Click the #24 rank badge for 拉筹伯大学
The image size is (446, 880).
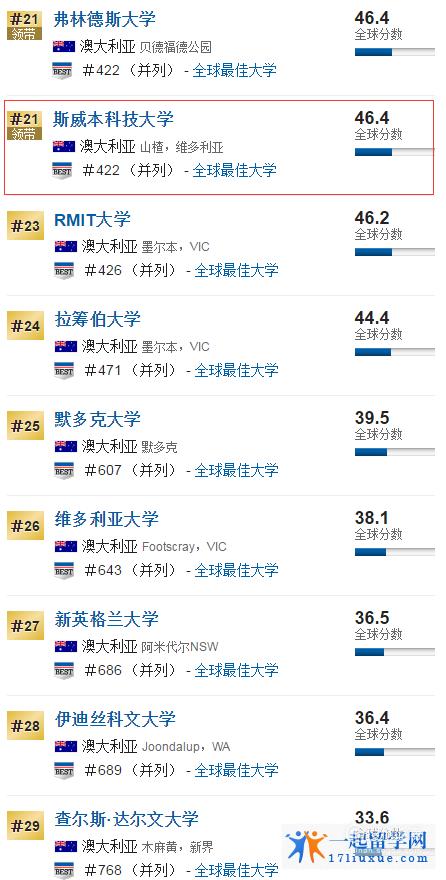point(25,327)
